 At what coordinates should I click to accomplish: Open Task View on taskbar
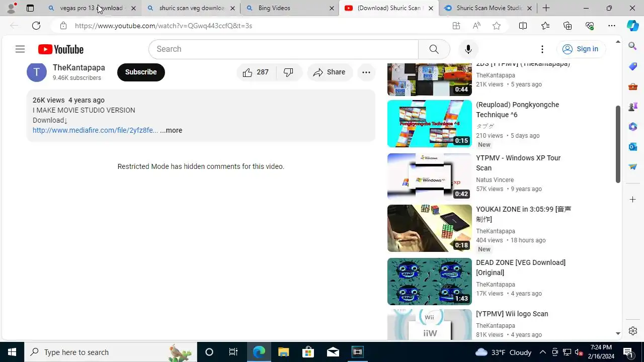[x=233, y=352]
